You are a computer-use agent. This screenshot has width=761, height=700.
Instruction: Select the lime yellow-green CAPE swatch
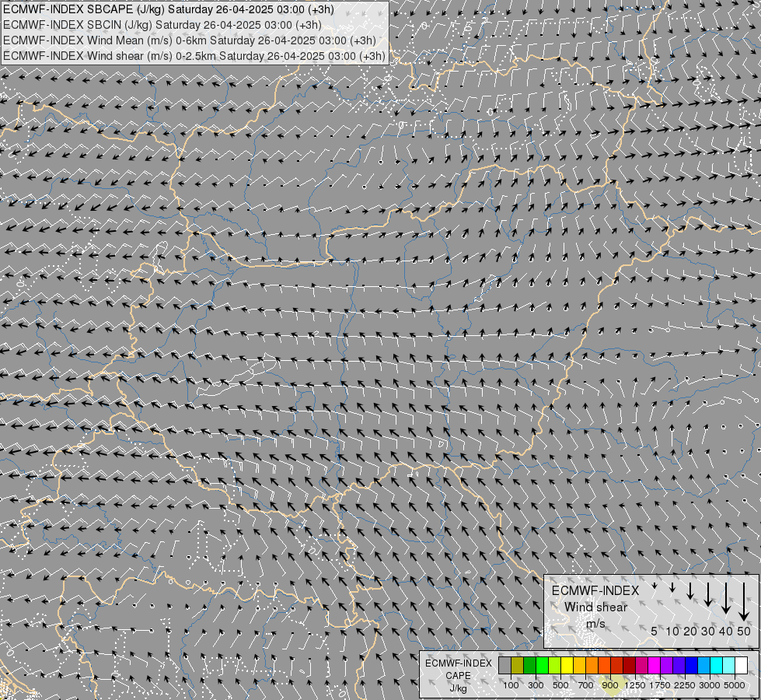coord(555,665)
